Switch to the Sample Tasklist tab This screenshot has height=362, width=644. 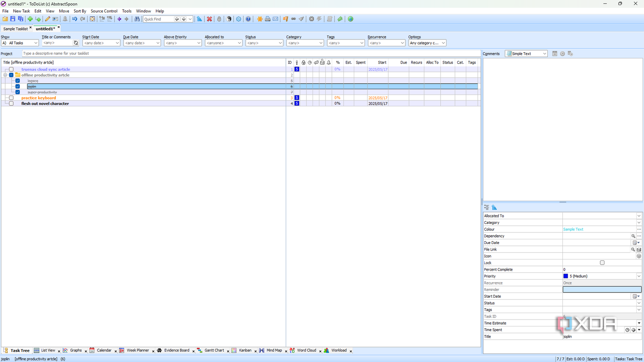(15, 29)
